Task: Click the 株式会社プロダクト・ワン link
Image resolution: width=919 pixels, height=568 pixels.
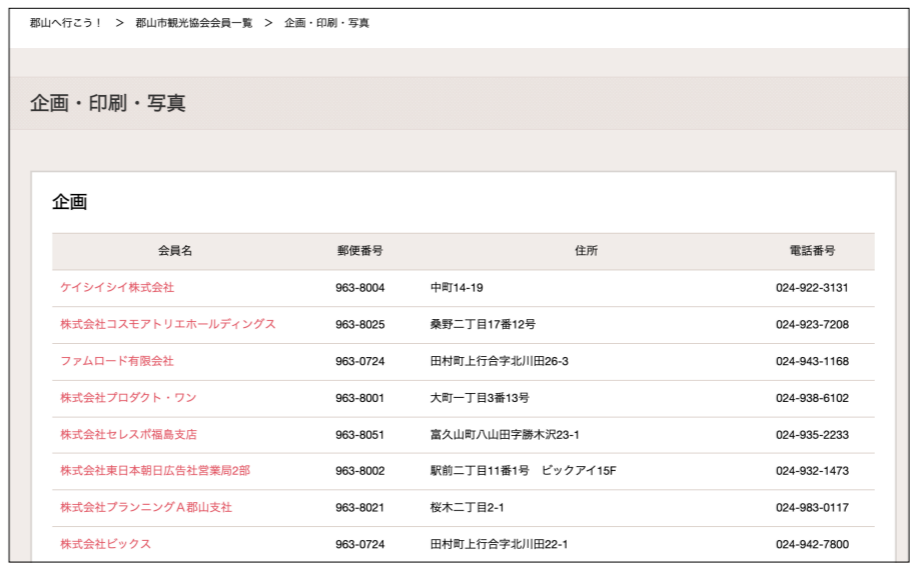Action: (x=128, y=398)
